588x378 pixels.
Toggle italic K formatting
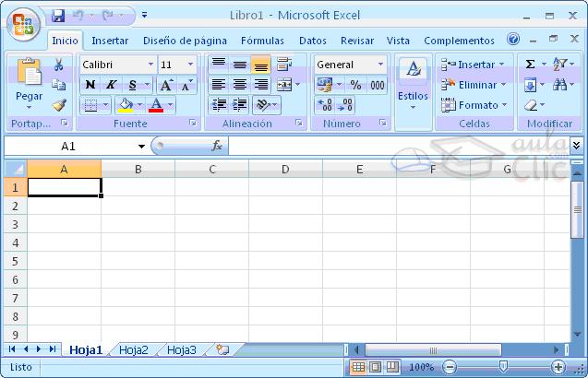(111, 85)
